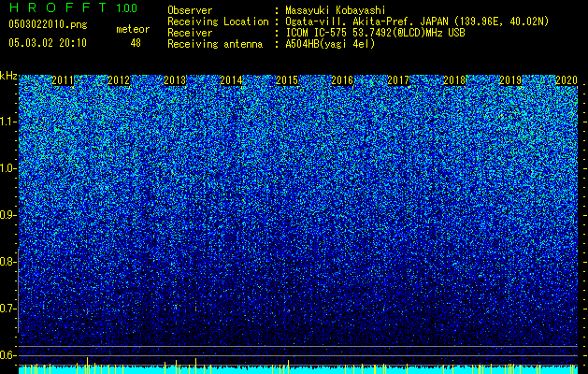Click the 0.7 kHz axis label
Image resolution: width=588 pixels, height=374 pixels.
point(7,309)
